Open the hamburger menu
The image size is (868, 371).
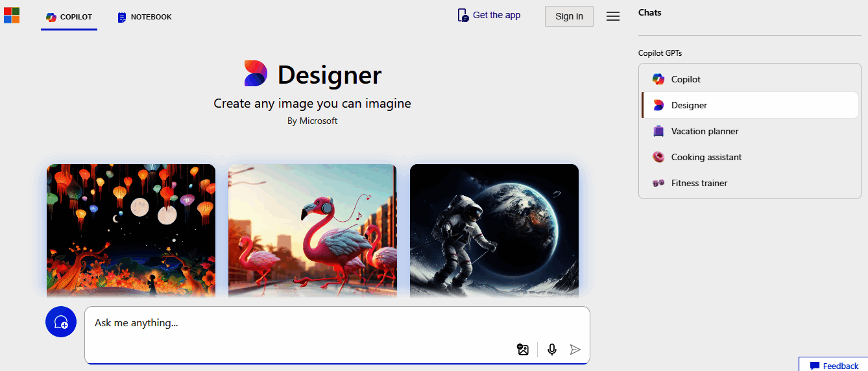[x=613, y=16]
